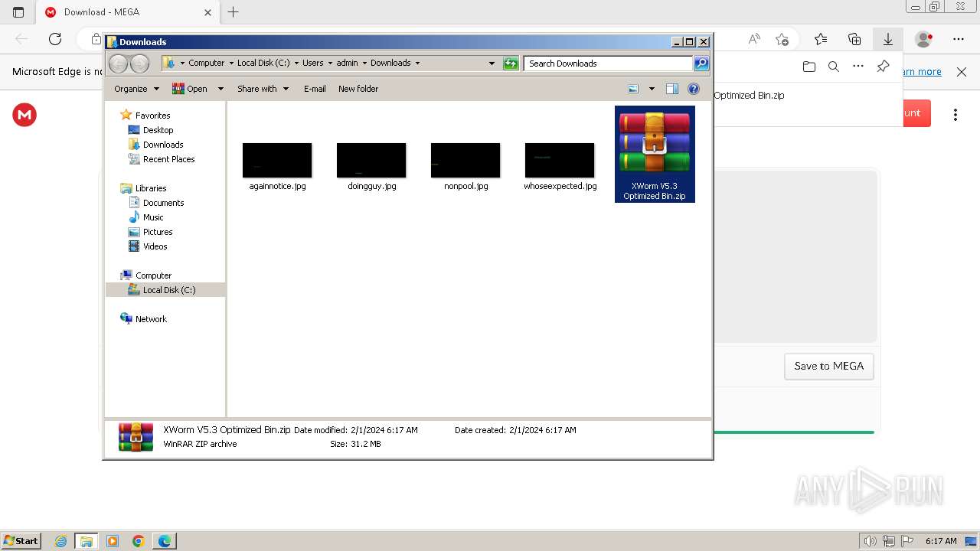
Task: Launch Internet Explorer from the taskbar
Action: point(60,541)
